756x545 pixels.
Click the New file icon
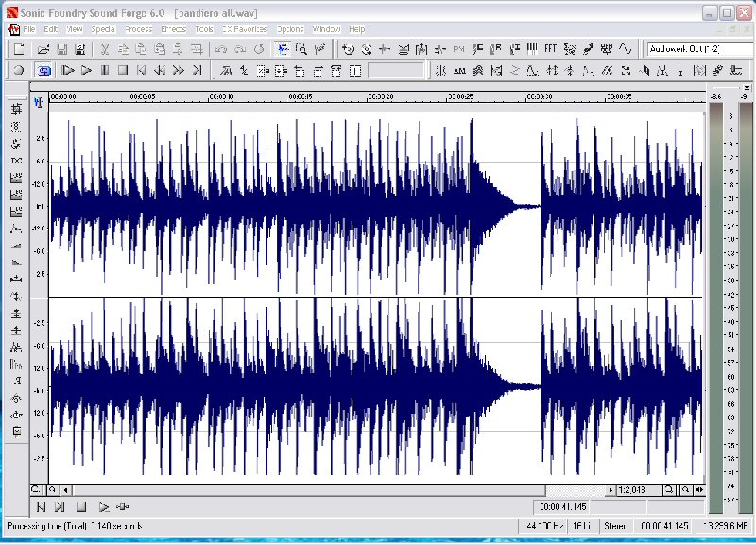[20, 49]
